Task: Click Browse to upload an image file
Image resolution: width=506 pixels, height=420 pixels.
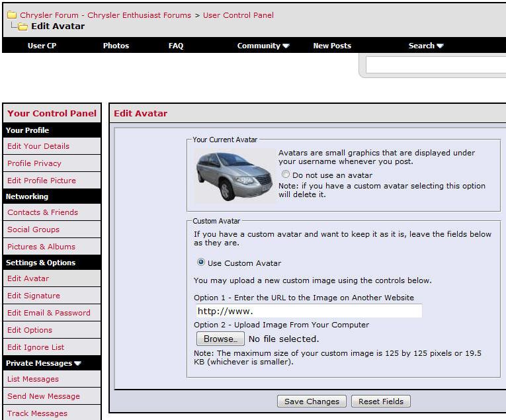Action: tap(220, 339)
